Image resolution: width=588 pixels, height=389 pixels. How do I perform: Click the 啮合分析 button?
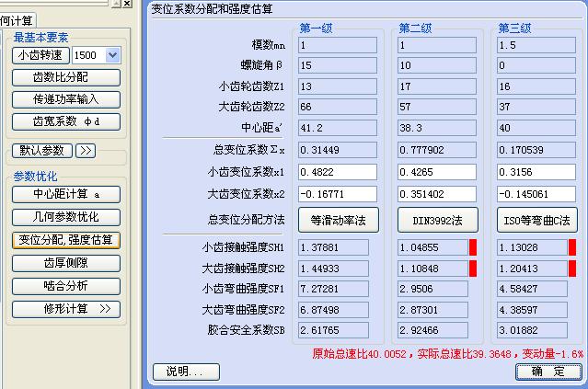coord(66,286)
